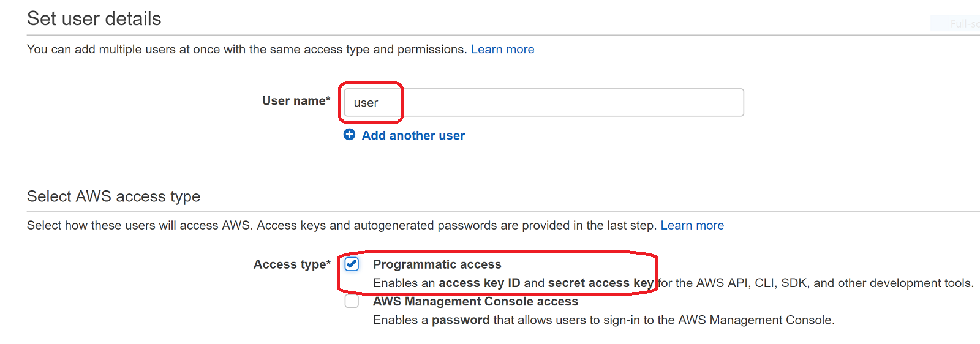The height and width of the screenshot is (344, 980).
Task: Click the Add another user link
Action: pyautogui.click(x=413, y=135)
